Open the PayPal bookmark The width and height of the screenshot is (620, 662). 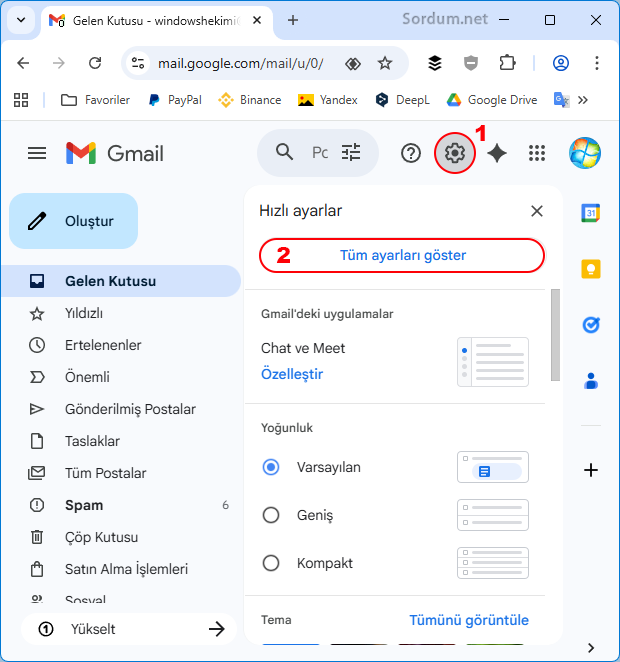pos(175,100)
